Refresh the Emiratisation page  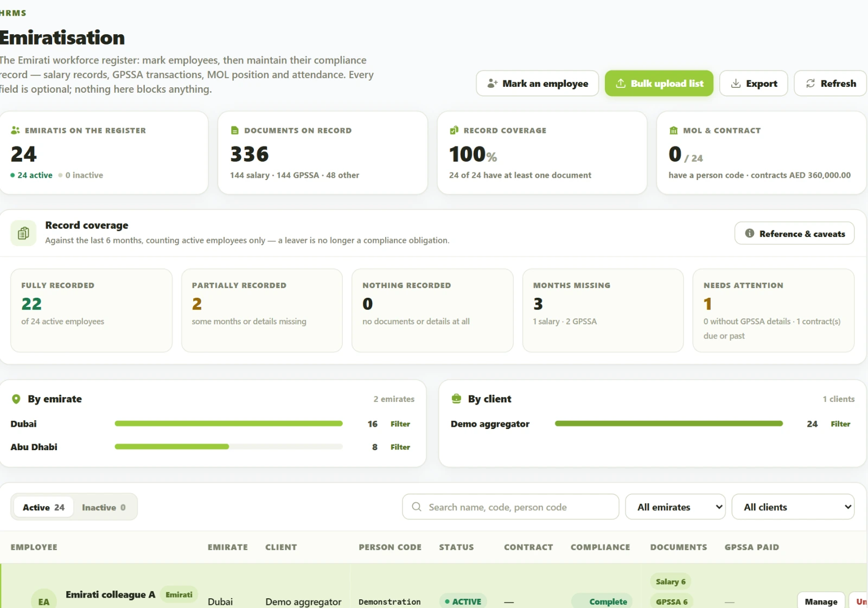pyautogui.click(x=831, y=84)
